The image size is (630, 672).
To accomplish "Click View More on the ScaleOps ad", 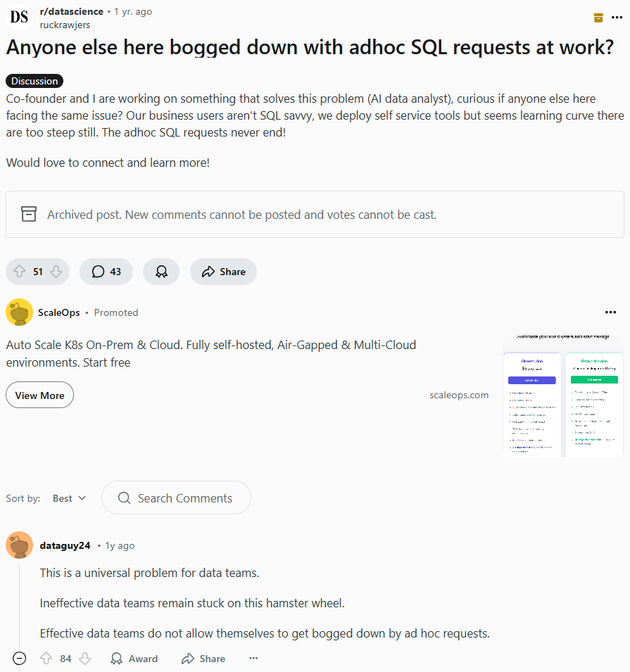I will pos(39,395).
